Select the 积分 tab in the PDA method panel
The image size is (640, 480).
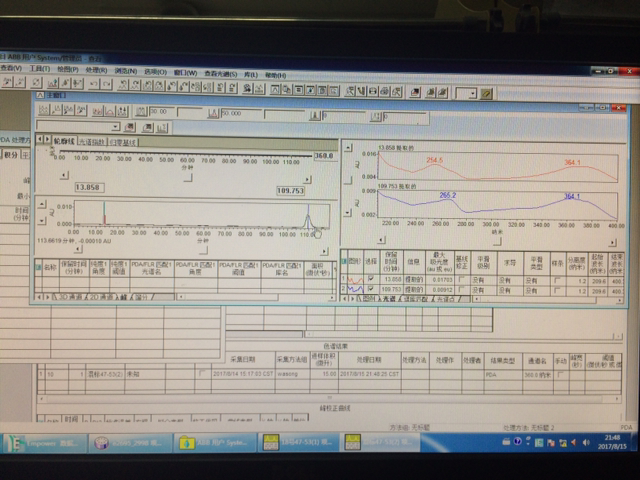pos(11,155)
